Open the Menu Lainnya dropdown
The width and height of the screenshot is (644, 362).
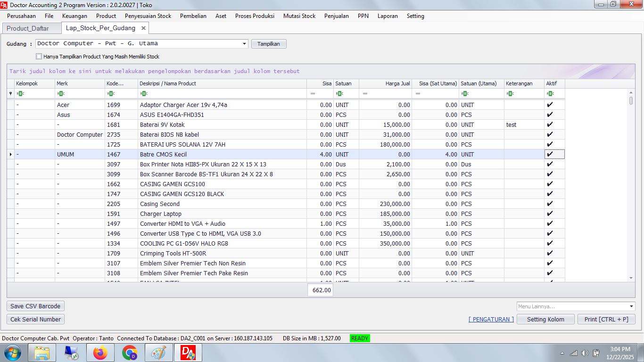631,306
